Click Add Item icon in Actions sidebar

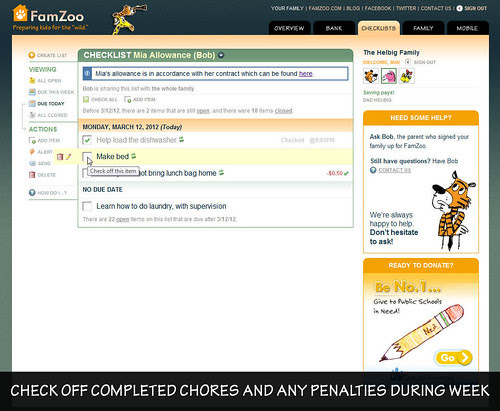32,140
